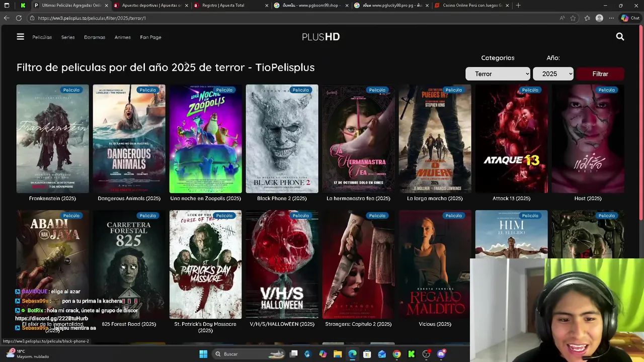This screenshot has height=362, width=644.
Task: Open the Strangers: Capítulo 2 poster
Action: click(358, 264)
